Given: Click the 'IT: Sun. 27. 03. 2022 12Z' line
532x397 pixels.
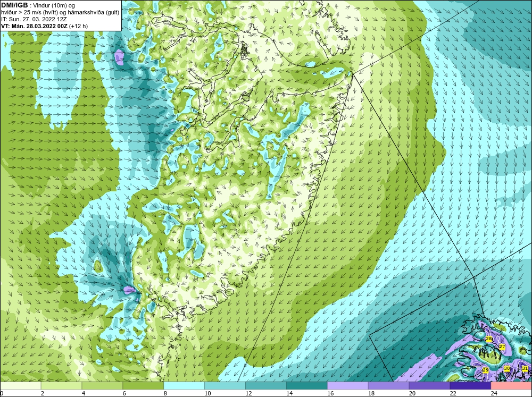Looking at the screenshot, I should [x=34, y=19].
